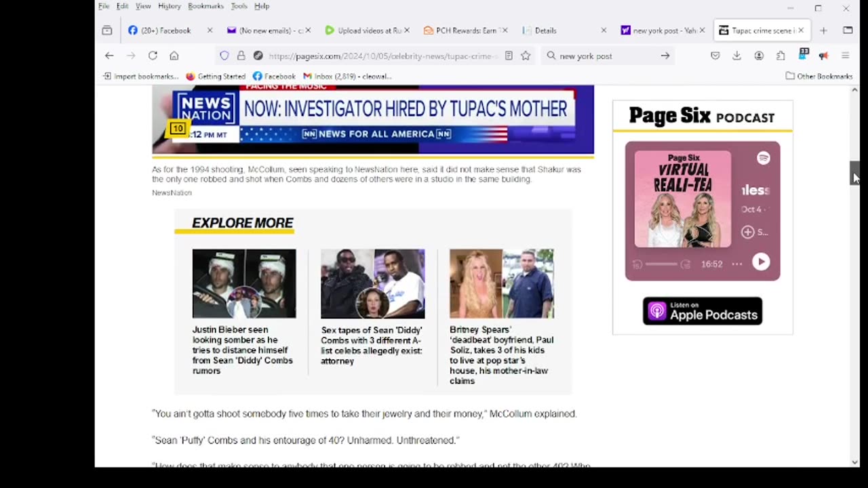Open the Diddy sex tapes article thumbnail
868x488 pixels.
(373, 283)
